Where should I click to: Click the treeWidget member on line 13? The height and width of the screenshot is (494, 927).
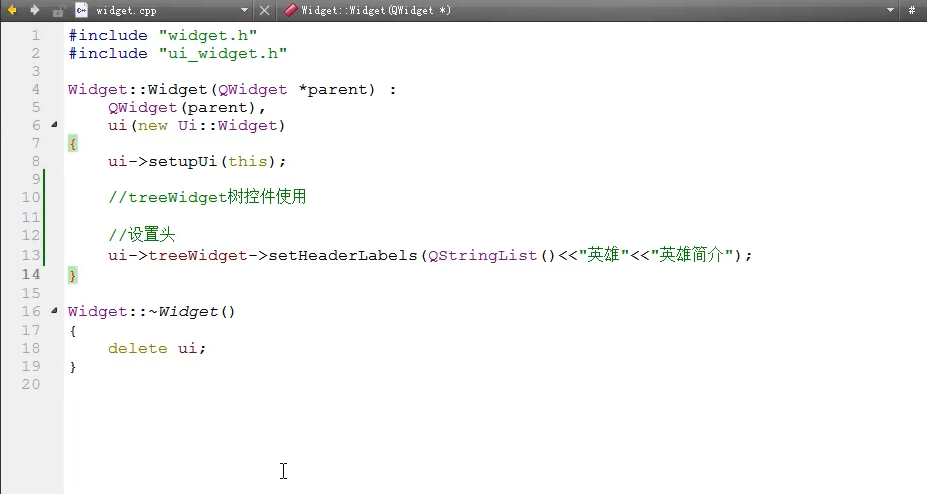click(x=197, y=256)
